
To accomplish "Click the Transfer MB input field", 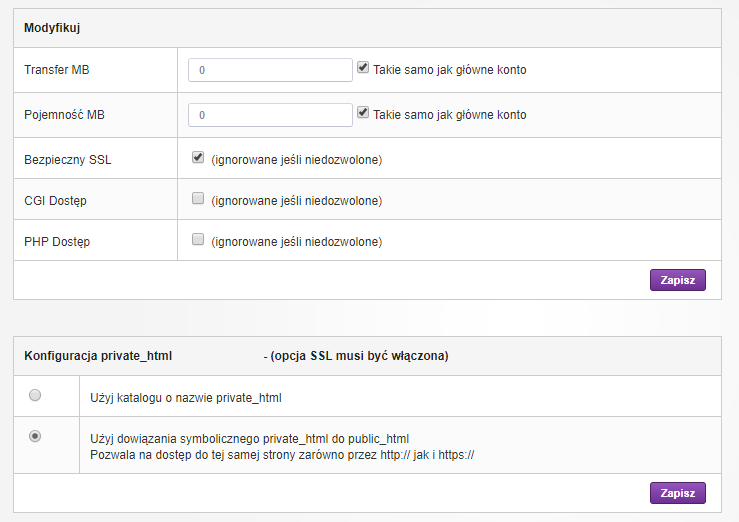I will 269,70.
